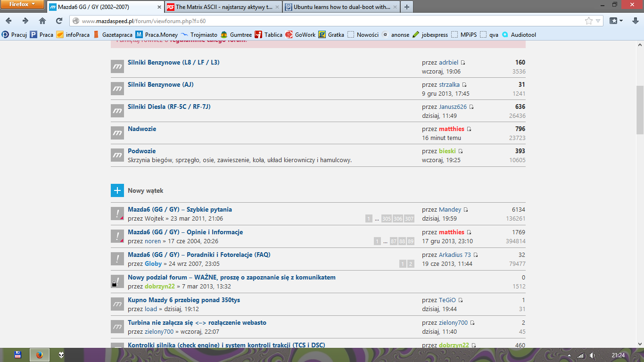The width and height of the screenshot is (644, 362).
Task: Go back using the back arrow
Action: coord(9,21)
